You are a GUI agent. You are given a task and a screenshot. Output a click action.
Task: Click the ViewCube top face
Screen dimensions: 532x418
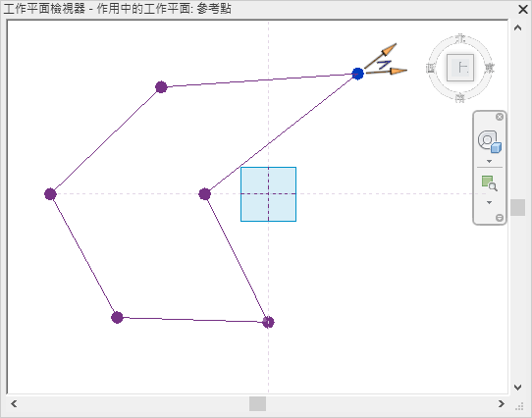pos(460,68)
